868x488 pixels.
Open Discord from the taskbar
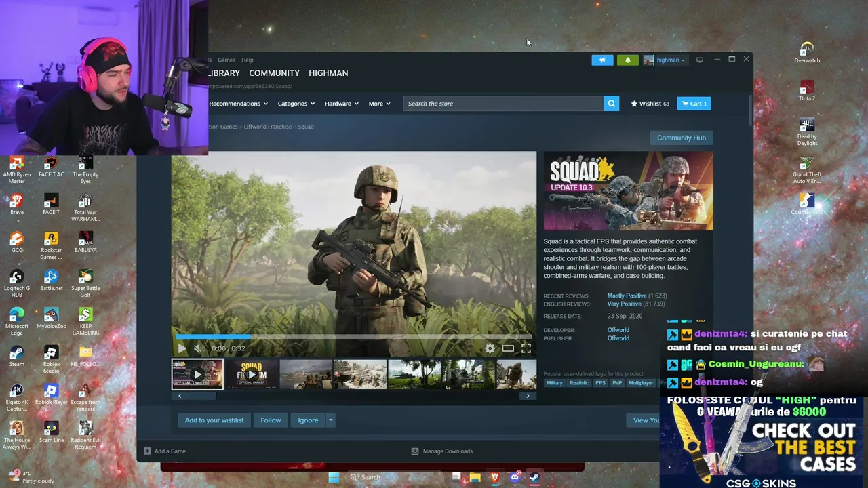coord(515,477)
